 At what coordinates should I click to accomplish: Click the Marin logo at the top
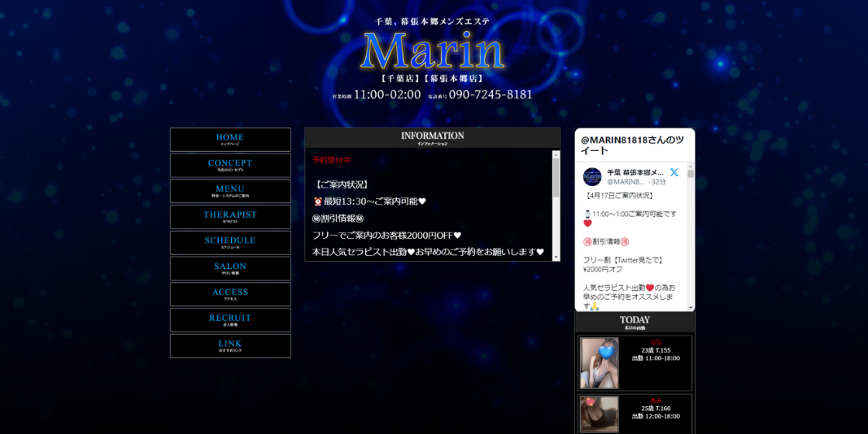coord(432,51)
